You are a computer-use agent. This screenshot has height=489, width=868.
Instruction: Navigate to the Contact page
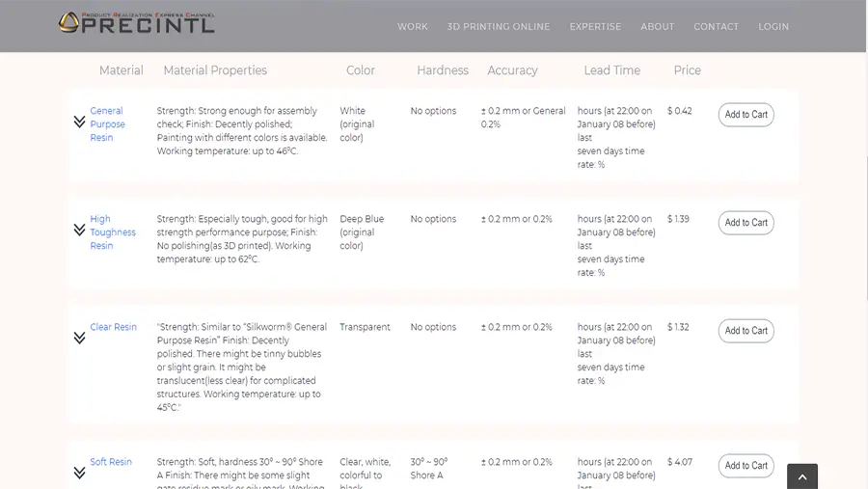coord(716,27)
